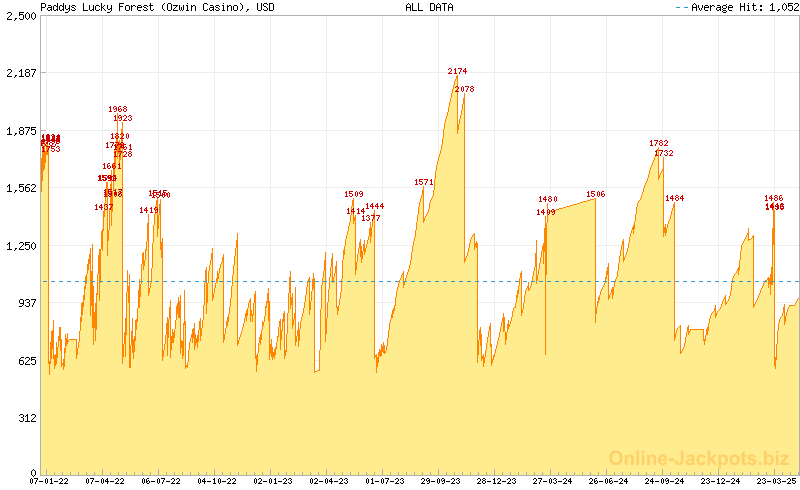Click the Online-Jackpots.biz watermark
Viewport: 800px width, 490px height.
693,458
